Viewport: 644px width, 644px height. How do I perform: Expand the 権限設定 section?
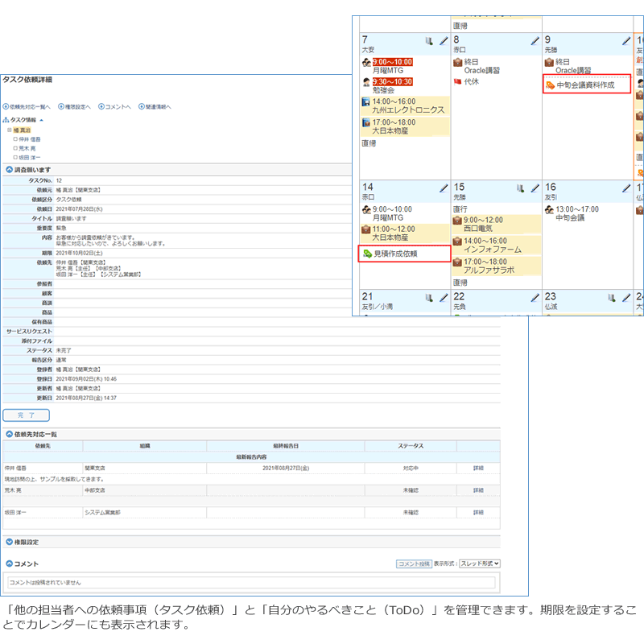[9, 543]
